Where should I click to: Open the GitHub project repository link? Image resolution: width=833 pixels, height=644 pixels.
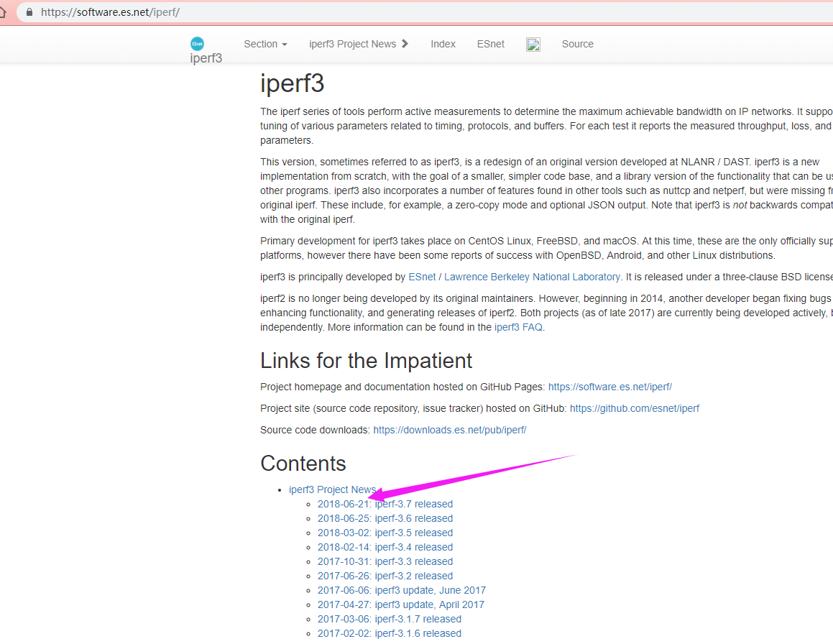pyautogui.click(x=634, y=408)
